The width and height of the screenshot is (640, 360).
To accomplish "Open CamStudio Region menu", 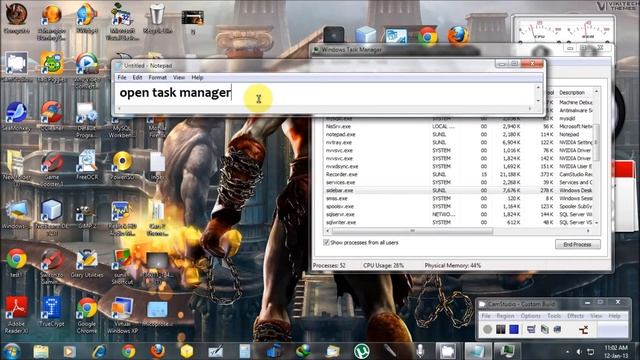I will coord(505,316).
